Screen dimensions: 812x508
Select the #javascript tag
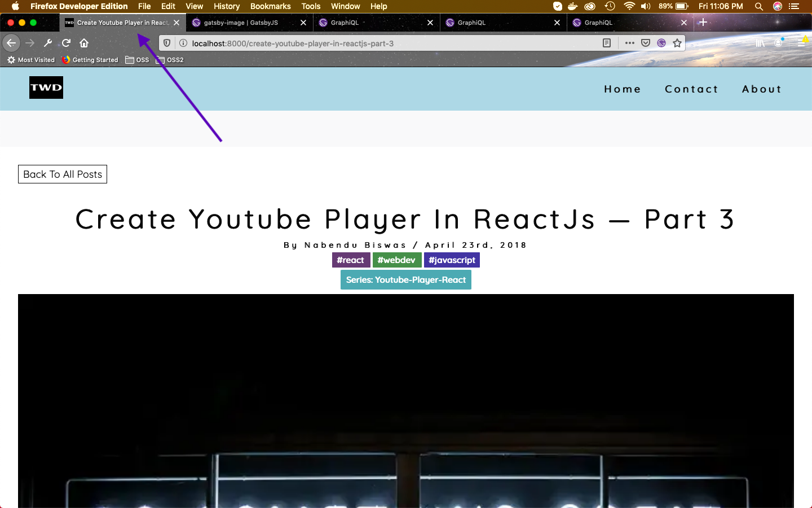click(x=452, y=260)
